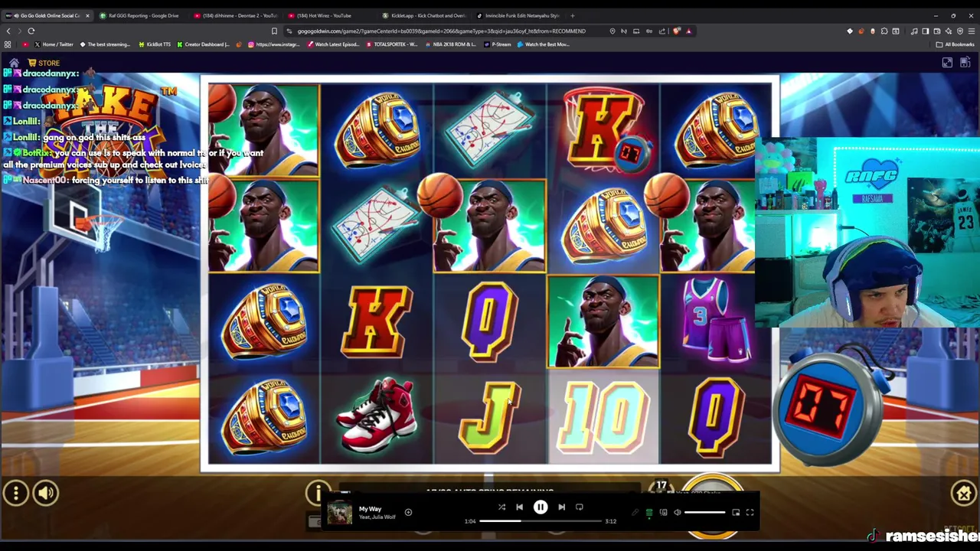Open the Watch Latest Episodes bookmark

[333, 44]
